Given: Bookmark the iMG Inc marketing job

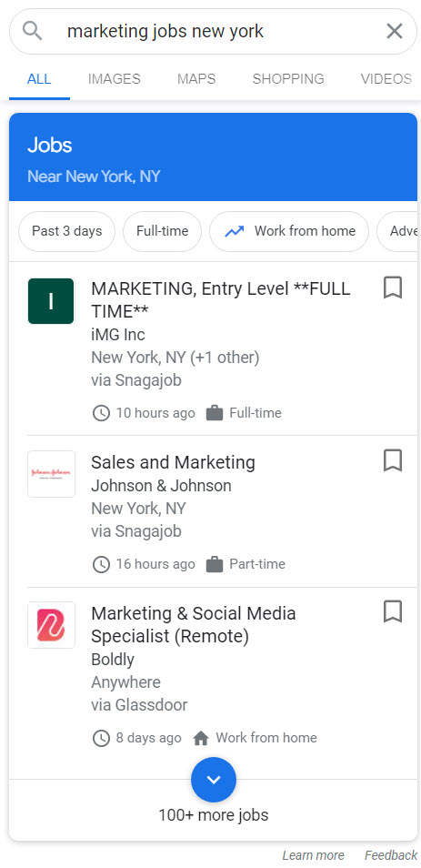Looking at the screenshot, I should coord(392,288).
